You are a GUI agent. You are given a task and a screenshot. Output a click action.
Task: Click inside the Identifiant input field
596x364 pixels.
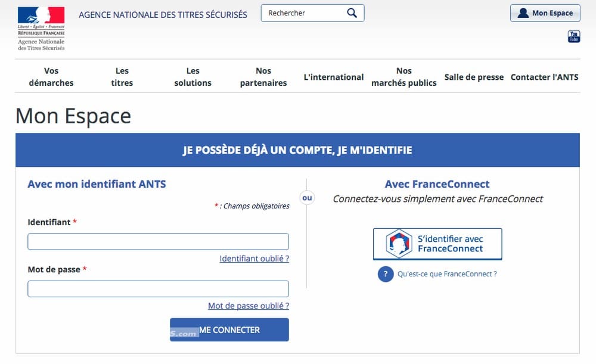(158, 241)
